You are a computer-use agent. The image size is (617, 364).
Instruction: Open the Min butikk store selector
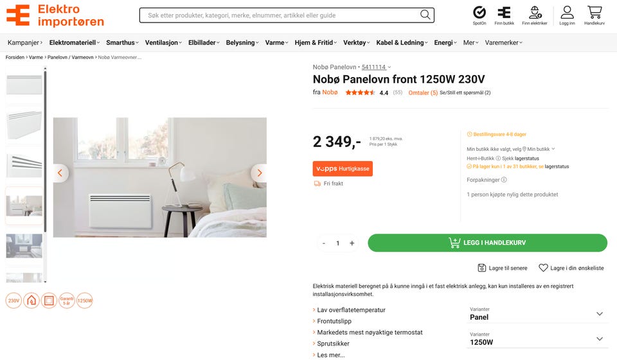[x=539, y=149]
